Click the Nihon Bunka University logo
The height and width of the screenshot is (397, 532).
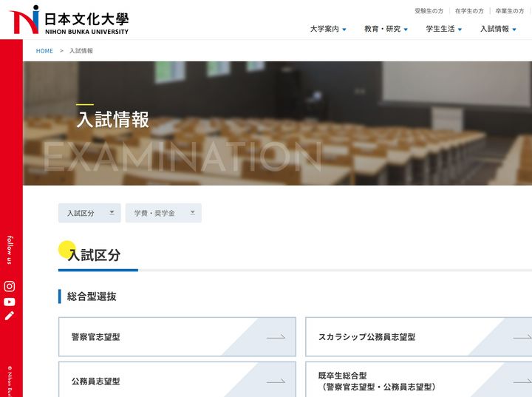coord(69,20)
